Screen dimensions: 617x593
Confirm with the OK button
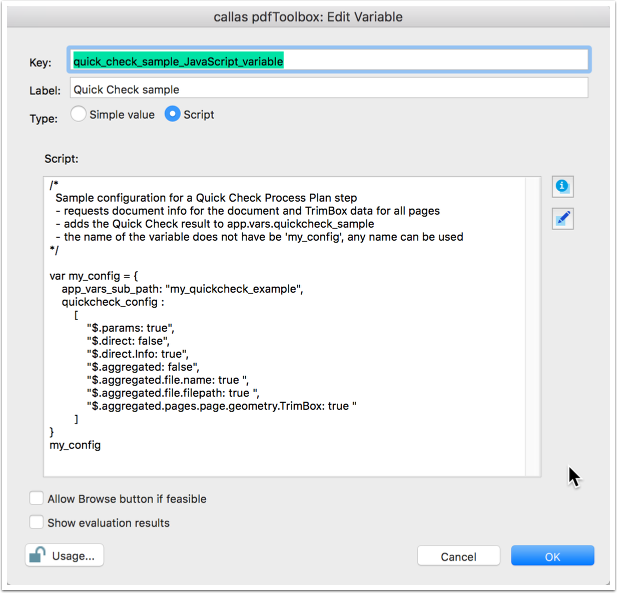(x=552, y=556)
